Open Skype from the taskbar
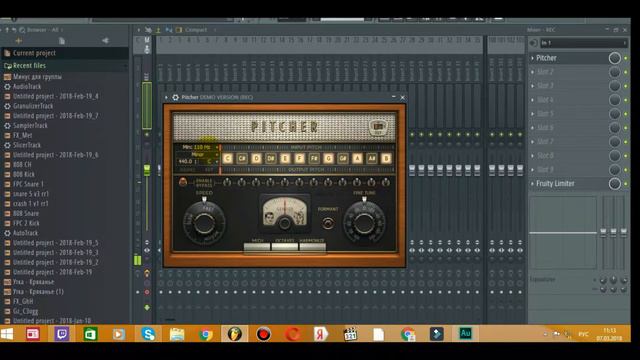Screen dimensions: 640x360 pyautogui.click(x=148, y=334)
